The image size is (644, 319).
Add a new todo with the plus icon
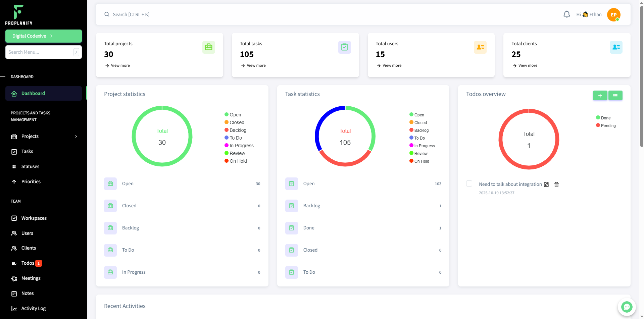coord(600,95)
